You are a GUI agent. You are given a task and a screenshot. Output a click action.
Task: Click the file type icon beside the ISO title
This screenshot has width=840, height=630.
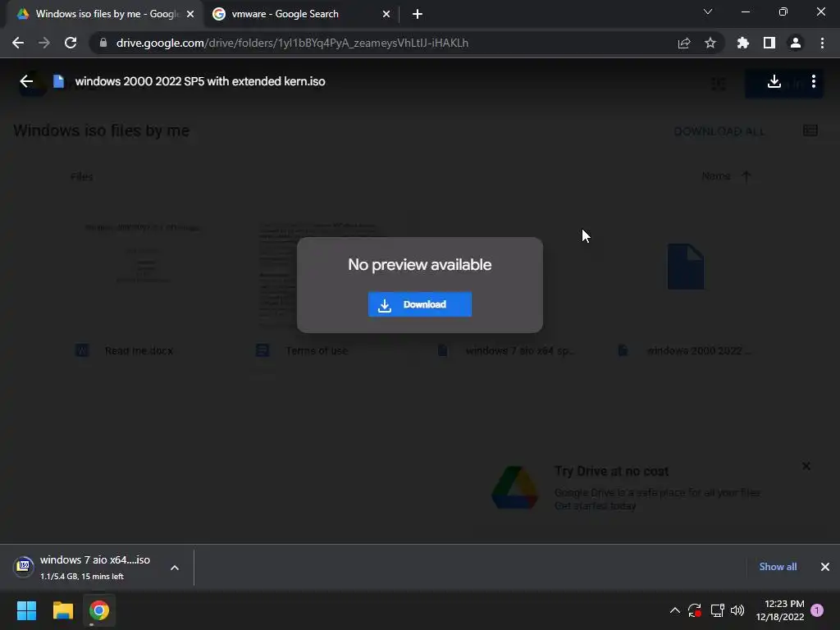pos(58,81)
